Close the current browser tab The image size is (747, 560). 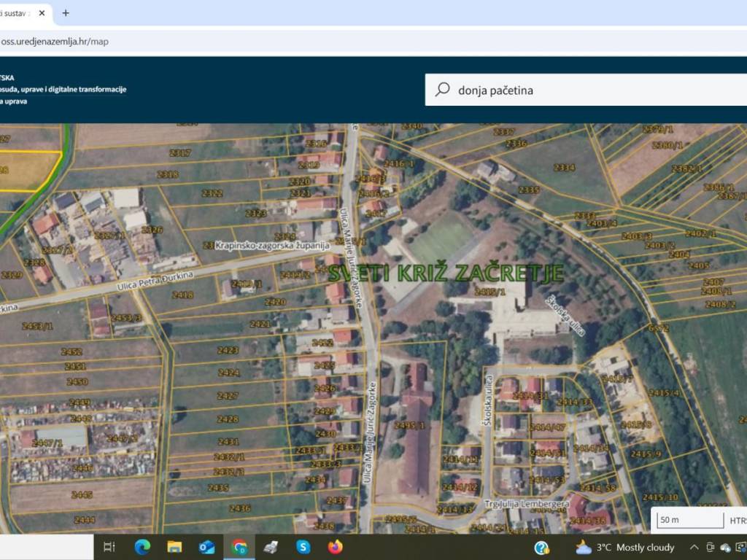[x=43, y=13]
